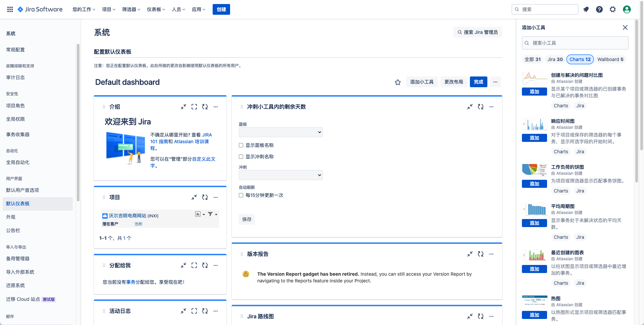644x325 pixels.
Task: Select the 全部 31 gadget category
Action: point(533,59)
